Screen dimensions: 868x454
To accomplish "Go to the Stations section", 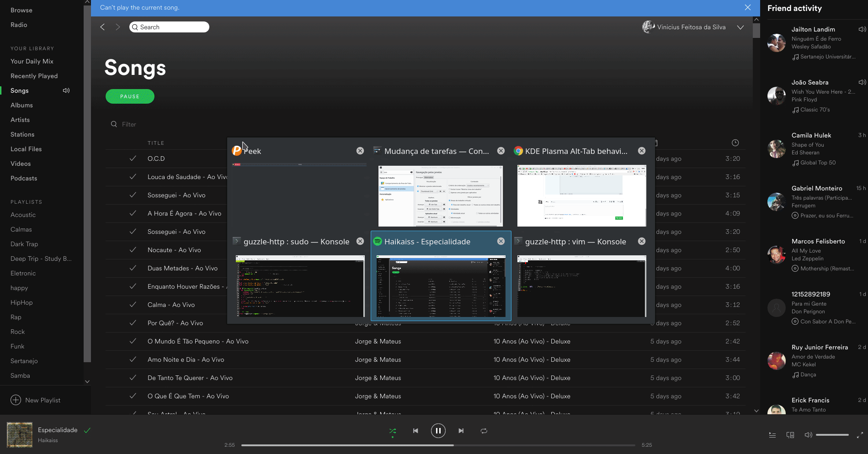I will point(22,134).
